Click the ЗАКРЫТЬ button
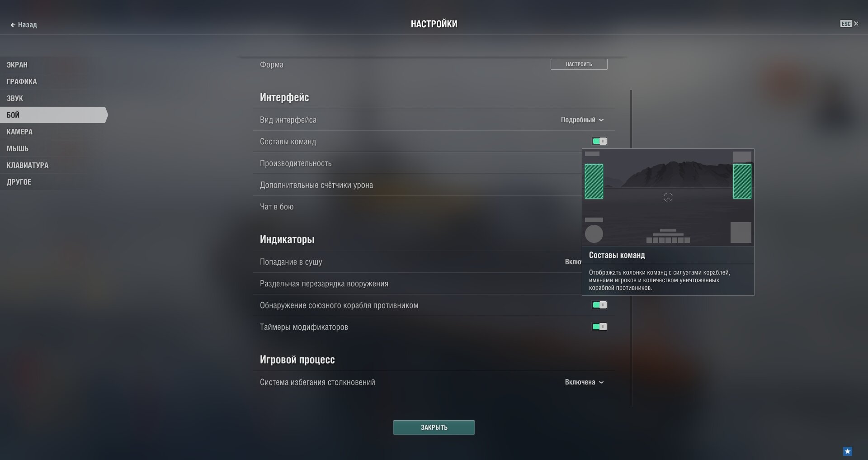Screen dimensions: 868x460 pos(434,427)
